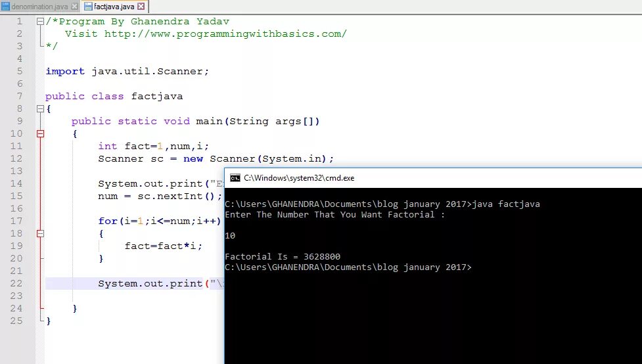Click 'Factorial Is = 3628800' output line
642x364 pixels.
point(283,257)
